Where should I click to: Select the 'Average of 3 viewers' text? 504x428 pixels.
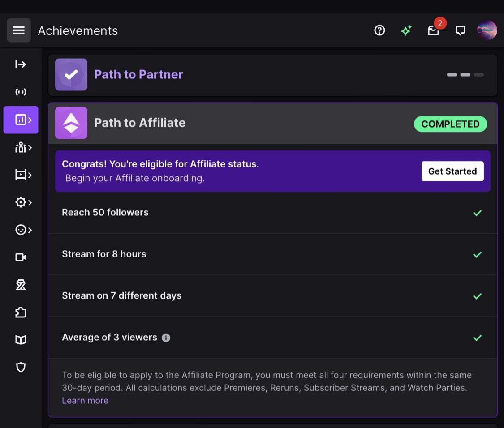point(110,338)
